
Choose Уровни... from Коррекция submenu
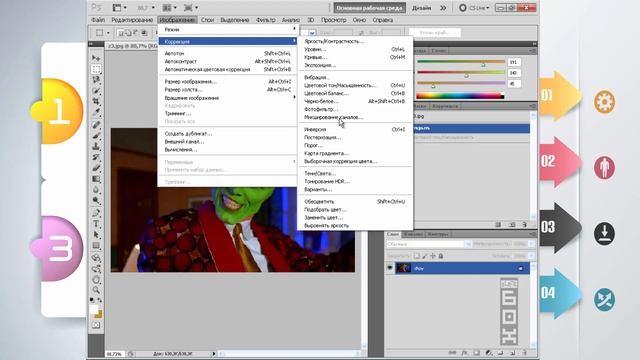355,49
